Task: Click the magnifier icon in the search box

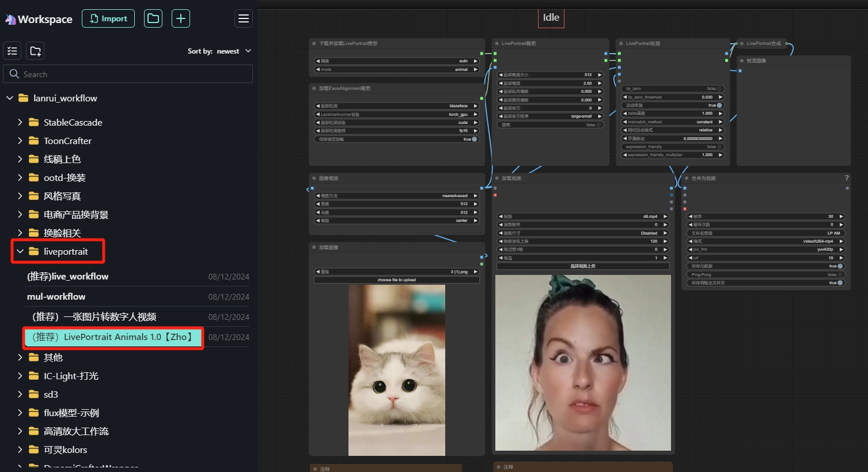Action: click(x=14, y=74)
